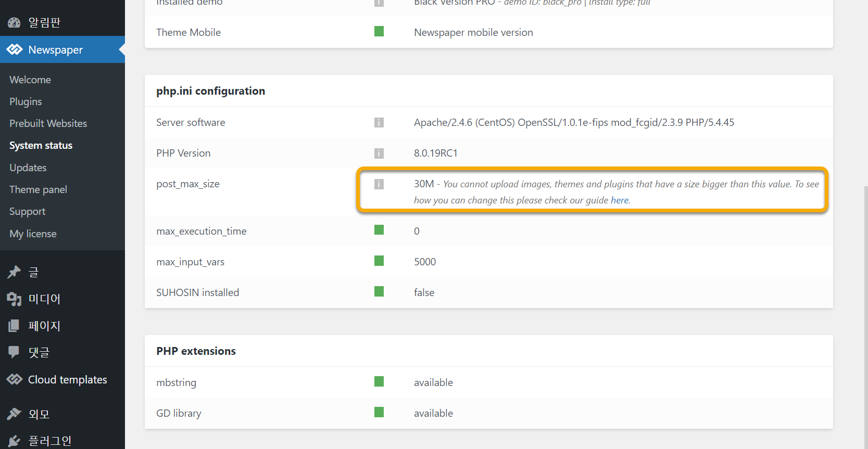
Task: Click the 'Theme Mobile' label
Action: [x=188, y=32]
